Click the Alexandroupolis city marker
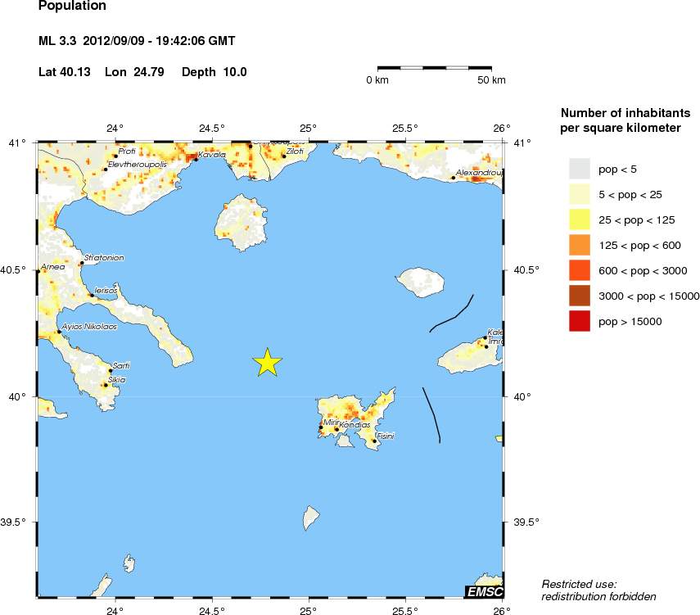Viewport: 700px width, 615px height. click(454, 178)
